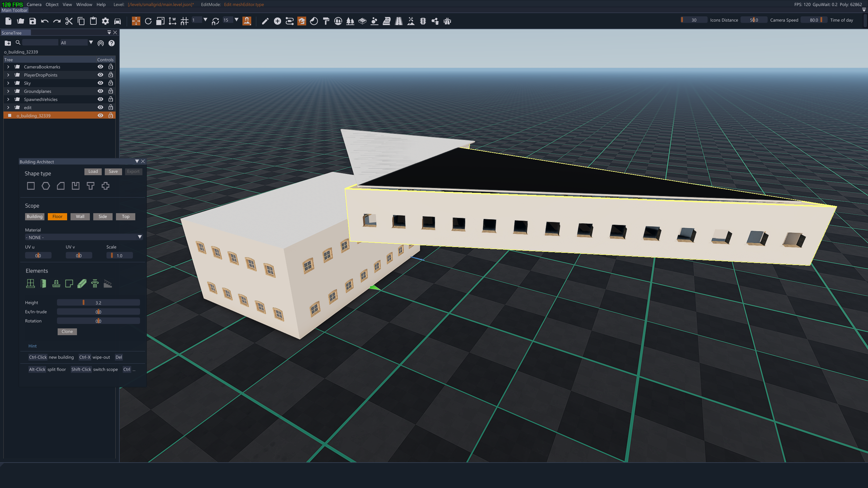
Task: Open the forest tree tool
Action: [350, 21]
